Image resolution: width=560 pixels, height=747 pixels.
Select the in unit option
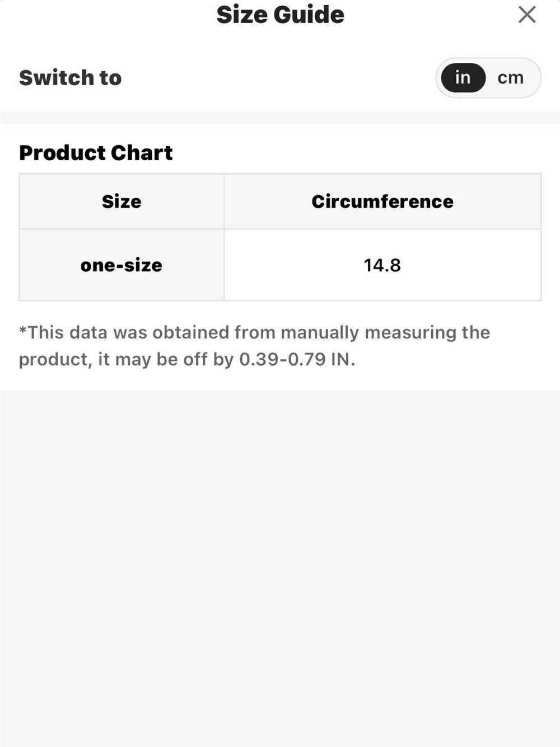463,77
